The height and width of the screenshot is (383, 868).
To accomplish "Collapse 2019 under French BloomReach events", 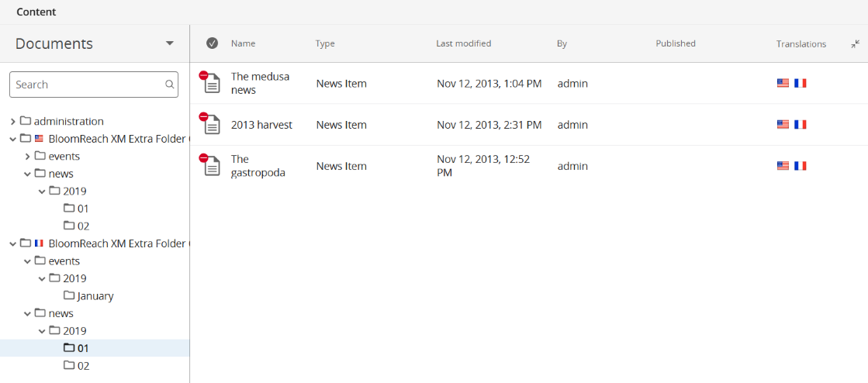I will coord(42,278).
